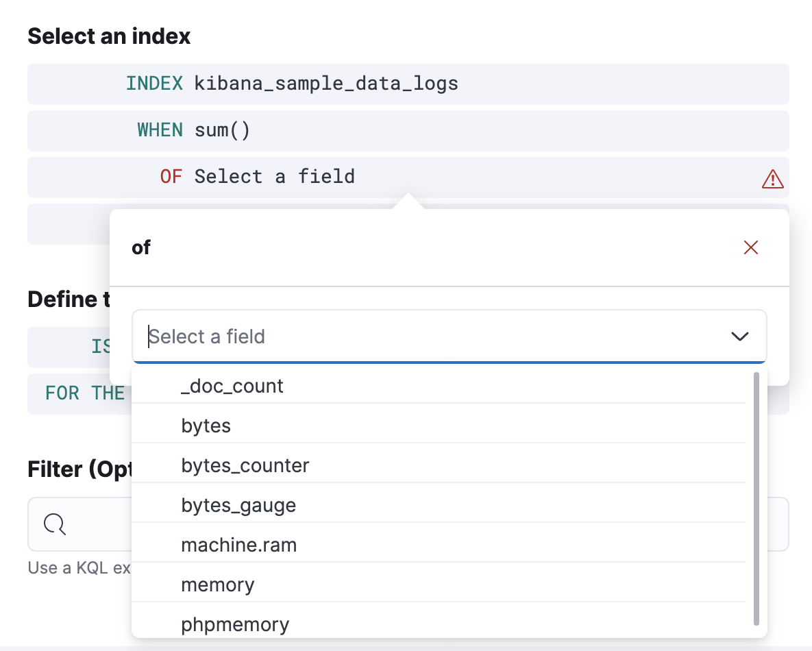Focus the "Select a field" search input
This screenshot has height=651, width=812.
425,336
